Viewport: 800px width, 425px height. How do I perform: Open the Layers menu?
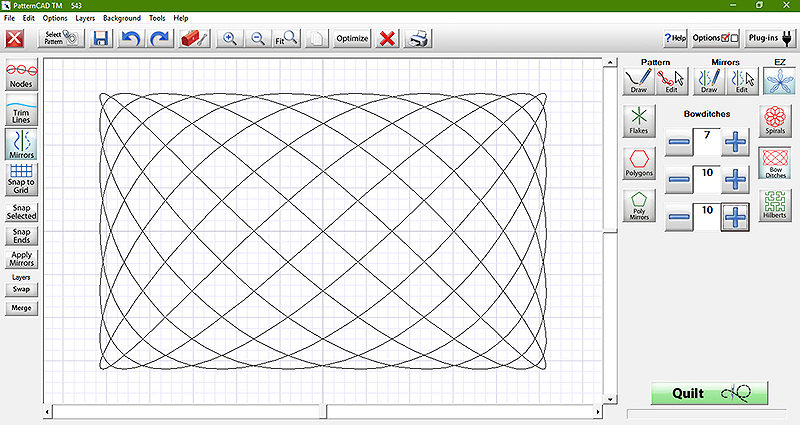[85, 18]
